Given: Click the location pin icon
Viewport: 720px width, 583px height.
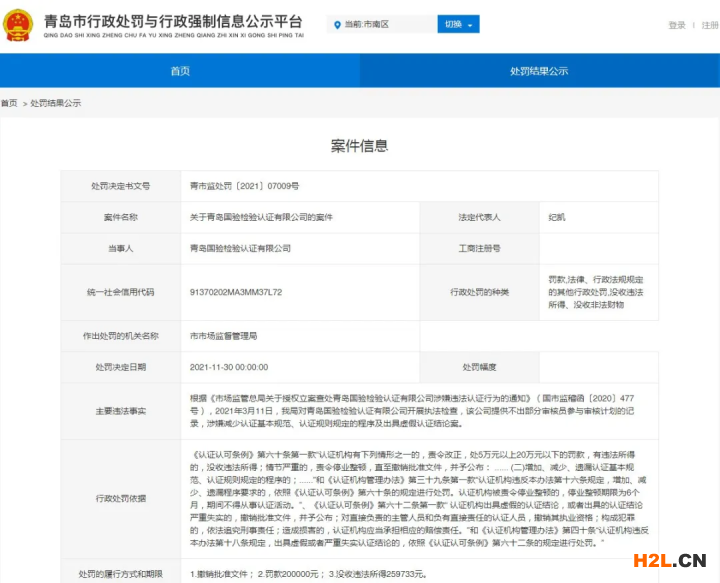Looking at the screenshot, I should tap(338, 24).
